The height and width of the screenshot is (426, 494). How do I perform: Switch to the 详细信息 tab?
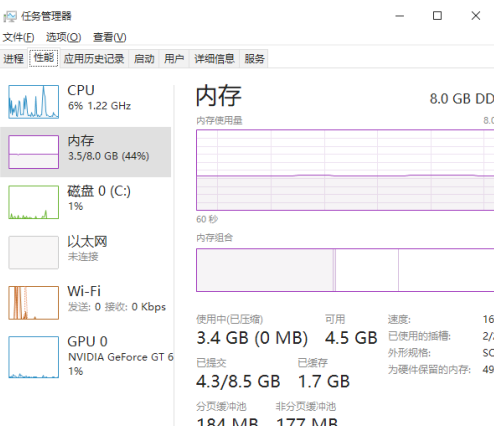(x=214, y=59)
